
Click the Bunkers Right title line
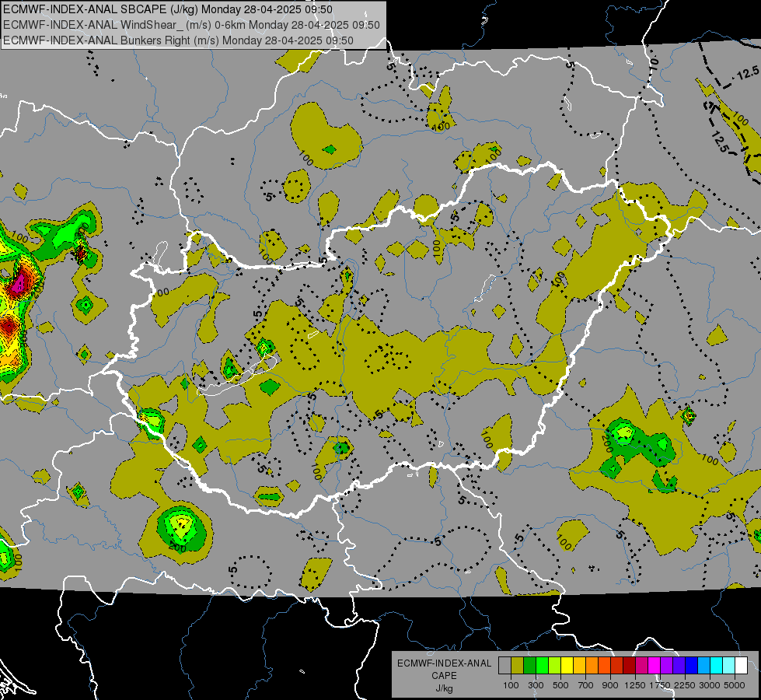point(178,40)
